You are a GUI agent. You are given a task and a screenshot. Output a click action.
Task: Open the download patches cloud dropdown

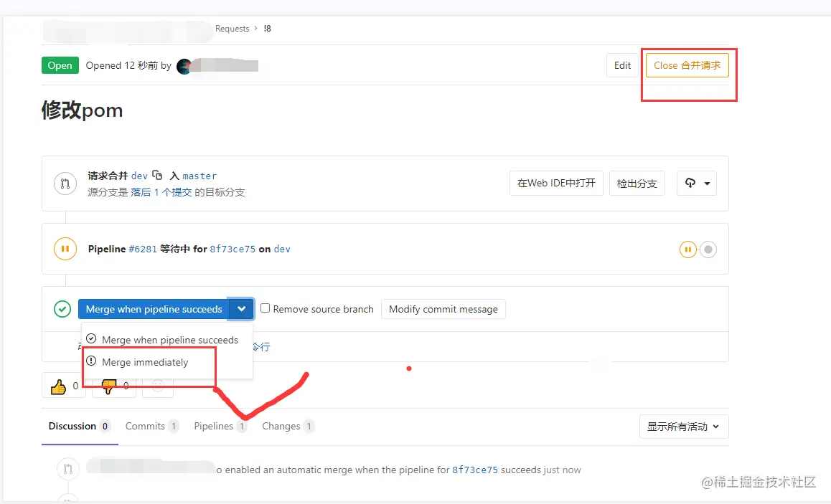[x=697, y=184]
